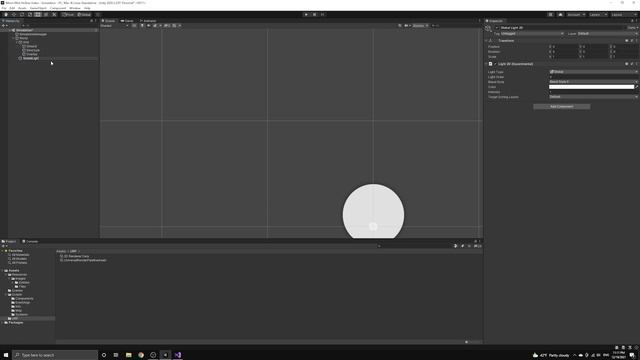Image resolution: width=640 pixels, height=360 pixels.
Task: Select the Project tab
Action: pyautogui.click(x=9, y=242)
